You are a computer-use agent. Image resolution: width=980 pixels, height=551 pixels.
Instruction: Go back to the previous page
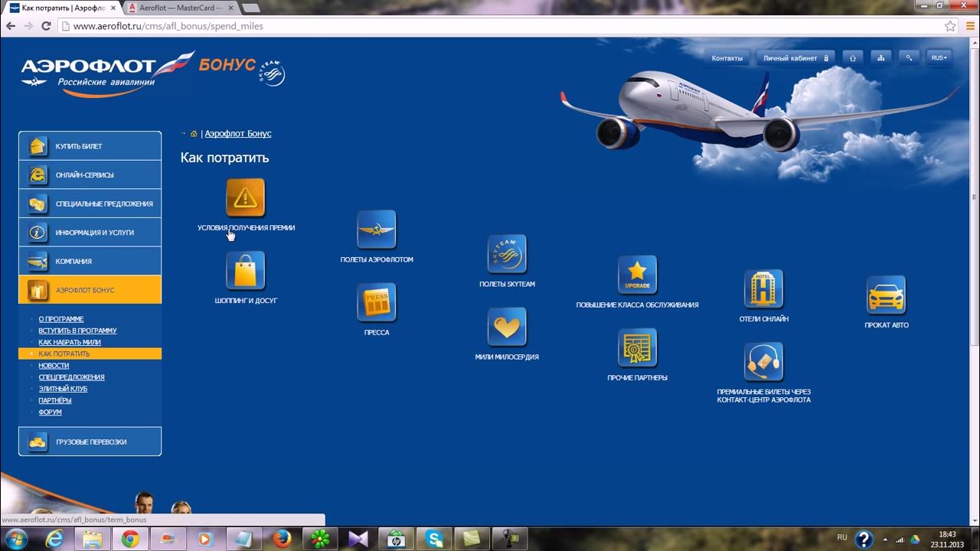11,26
